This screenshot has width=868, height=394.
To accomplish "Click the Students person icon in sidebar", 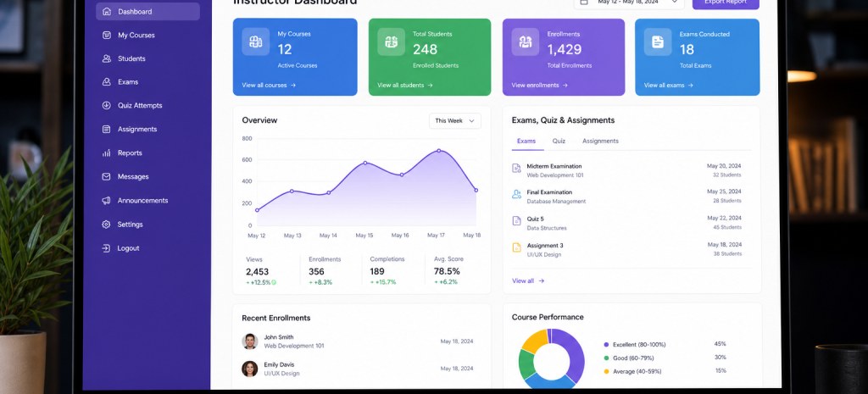I will [x=106, y=58].
